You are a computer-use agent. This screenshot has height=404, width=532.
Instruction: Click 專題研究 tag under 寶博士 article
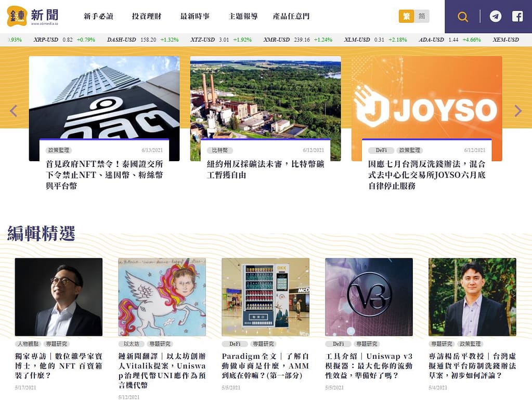coord(57,344)
